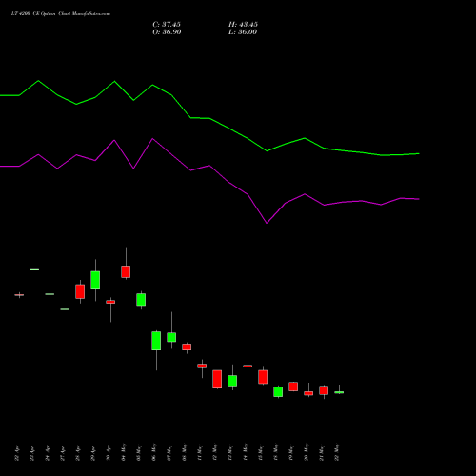Click the green candle for 07 May
The image size is (476, 476).
click(x=171, y=337)
